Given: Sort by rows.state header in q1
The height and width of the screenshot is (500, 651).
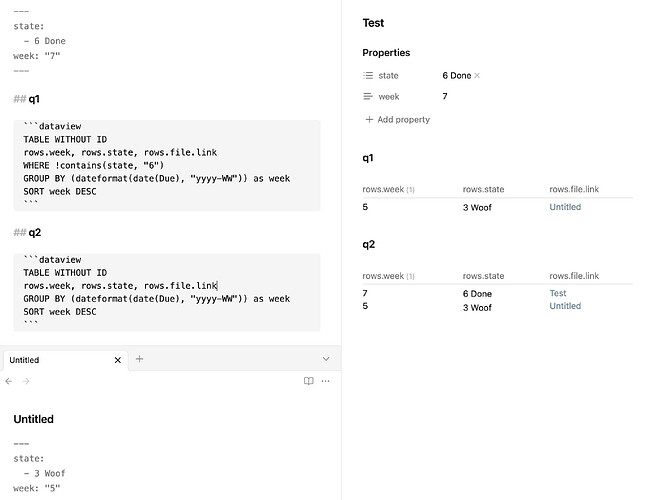Looking at the screenshot, I should 483,189.
